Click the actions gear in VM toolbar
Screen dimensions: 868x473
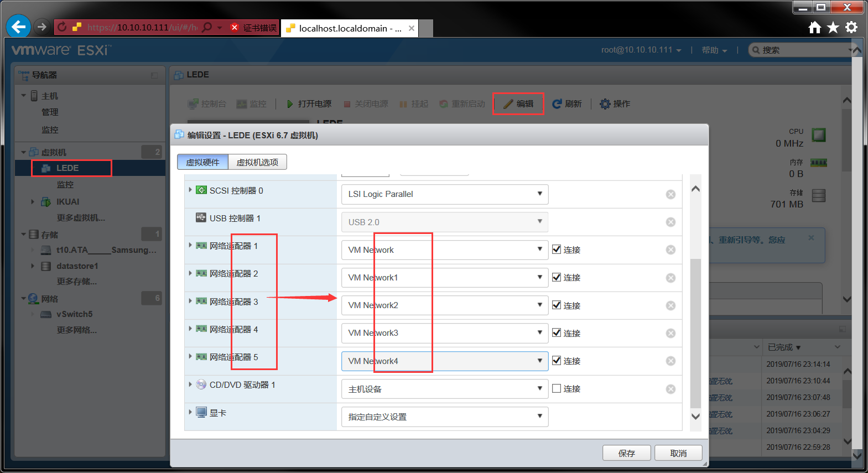605,104
